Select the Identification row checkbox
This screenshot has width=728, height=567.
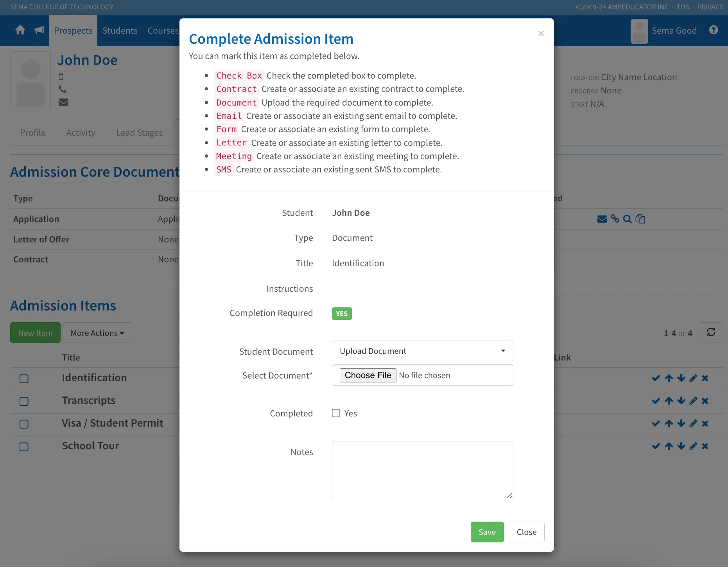click(24, 379)
